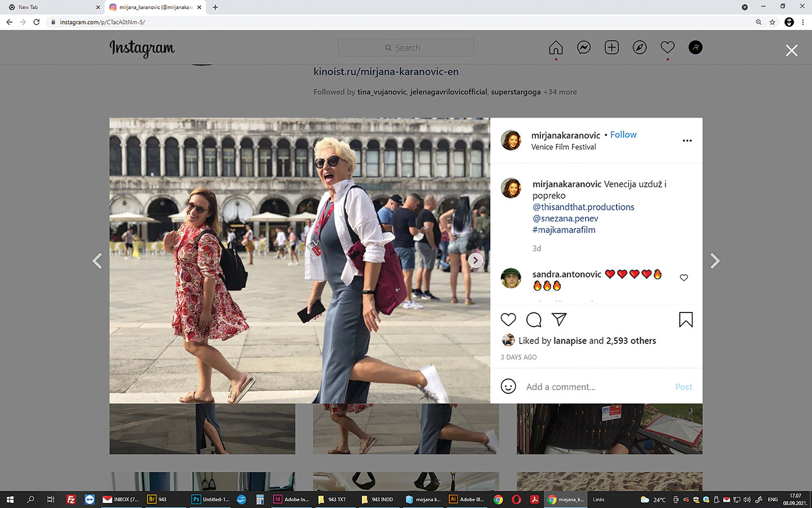The width and height of the screenshot is (812, 508).
Task: Open the post's three-dot options menu
Action: (687, 140)
